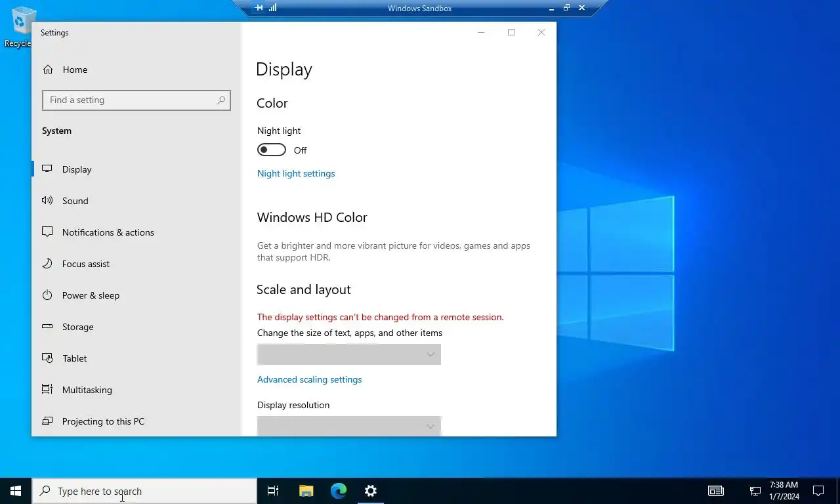
Task: Open the Display resolution dropdown
Action: pyautogui.click(x=349, y=426)
